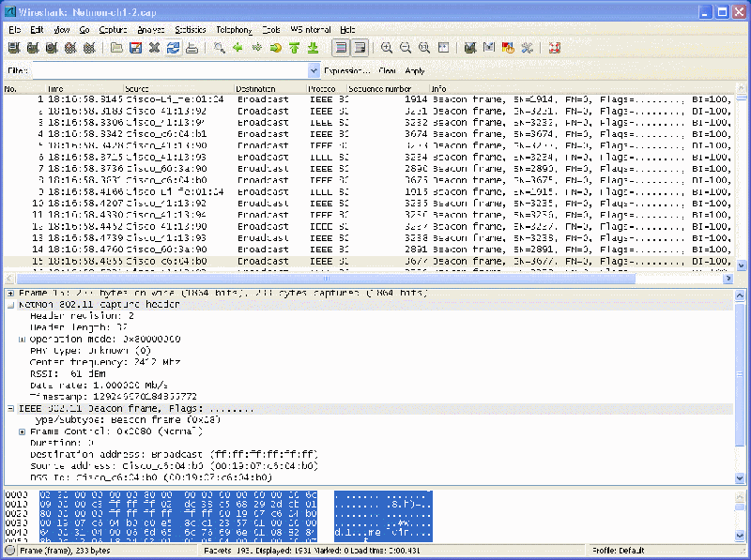The height and width of the screenshot is (560, 751).
Task: Toggle auto scroll in live capture
Action: pyautogui.click(x=360, y=48)
